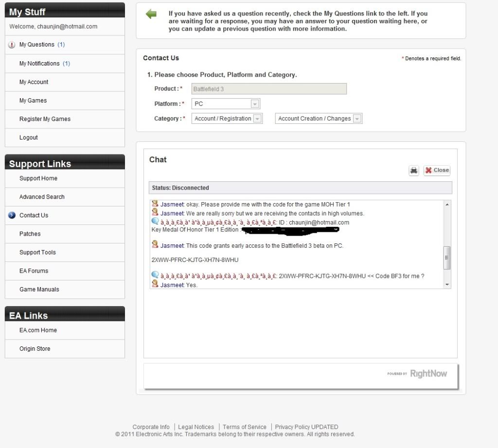Close the chat window
The width and height of the screenshot is (498, 448).
coord(437,171)
